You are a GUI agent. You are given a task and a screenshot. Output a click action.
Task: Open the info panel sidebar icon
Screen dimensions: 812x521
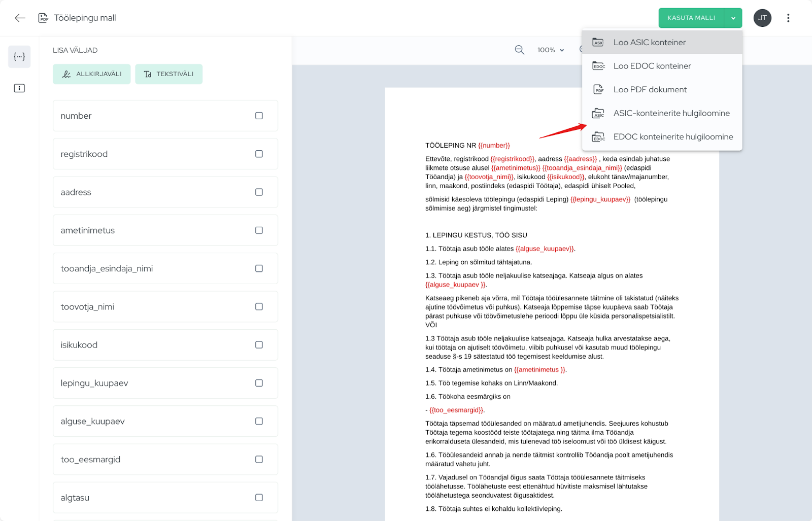point(19,88)
